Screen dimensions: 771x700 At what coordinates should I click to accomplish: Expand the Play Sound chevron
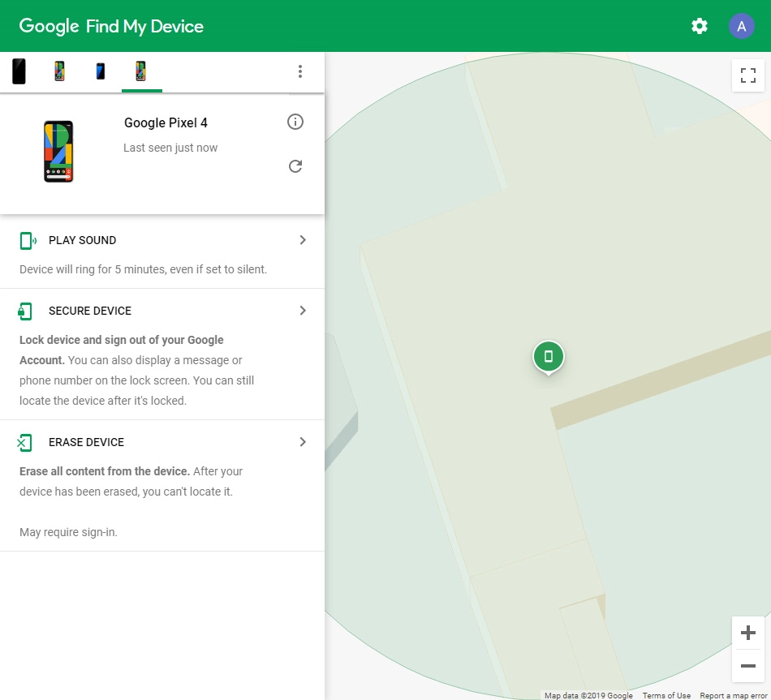[x=303, y=240]
